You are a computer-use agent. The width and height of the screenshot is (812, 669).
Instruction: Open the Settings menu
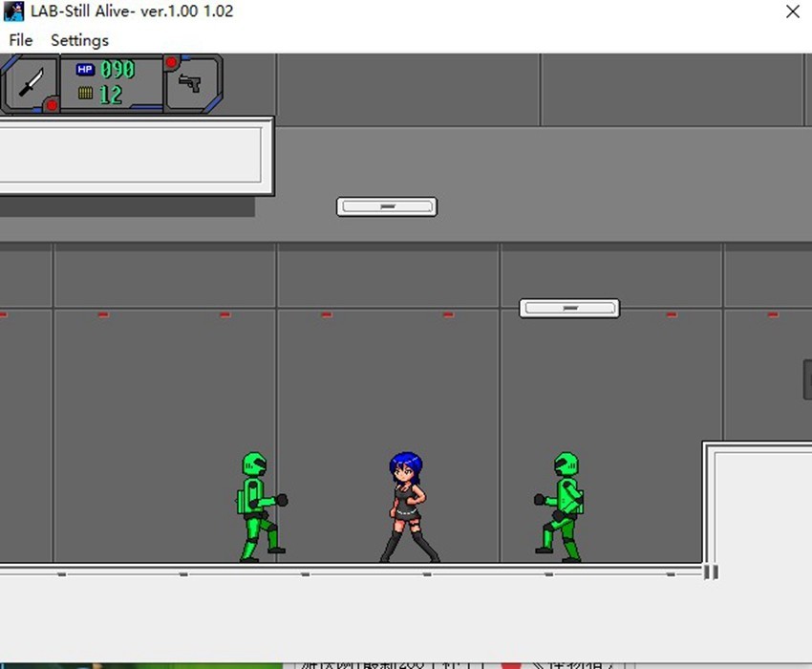pos(79,40)
